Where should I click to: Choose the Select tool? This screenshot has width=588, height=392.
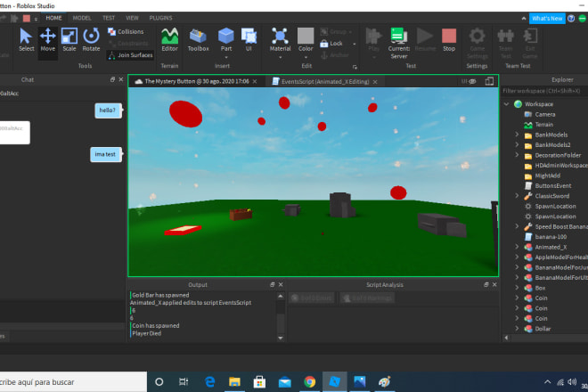pos(26,40)
